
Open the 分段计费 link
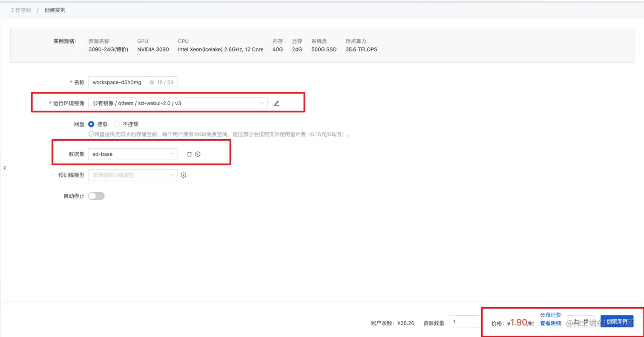(550, 315)
